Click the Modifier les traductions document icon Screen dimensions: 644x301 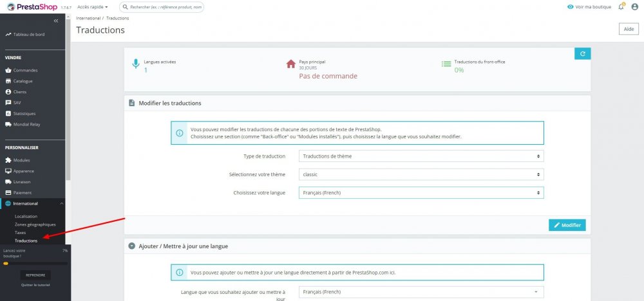[131, 103]
